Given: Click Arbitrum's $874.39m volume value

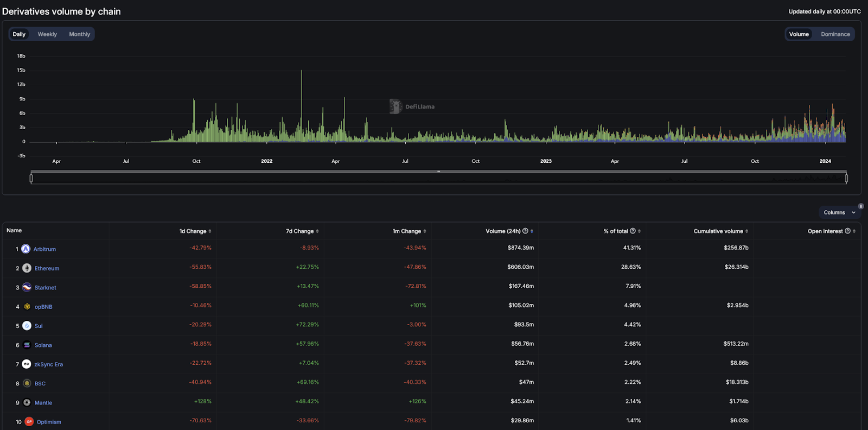Looking at the screenshot, I should (521, 248).
